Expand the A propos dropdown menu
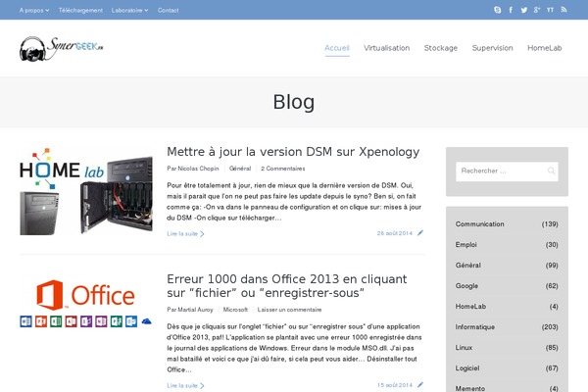The height and width of the screenshot is (392, 588). [34, 10]
